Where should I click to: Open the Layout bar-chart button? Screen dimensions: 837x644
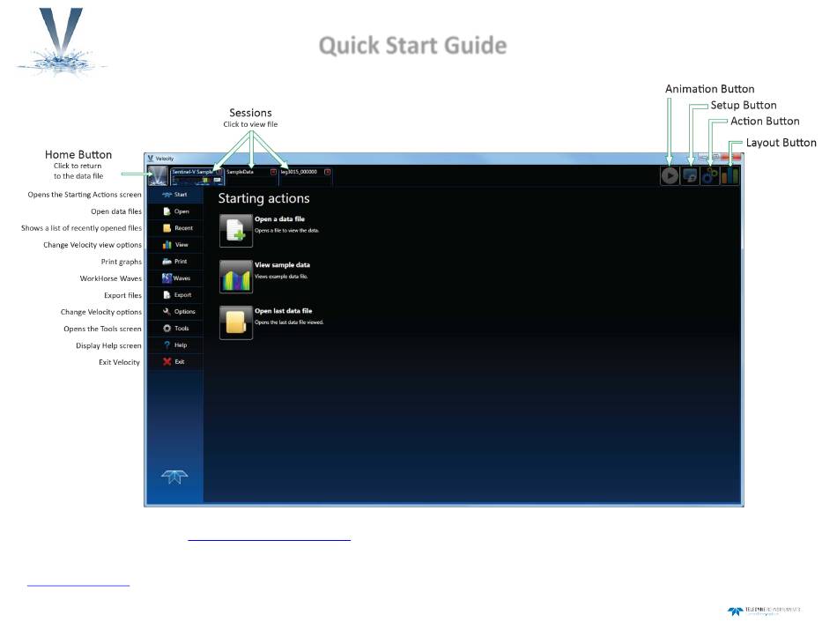tap(730, 175)
